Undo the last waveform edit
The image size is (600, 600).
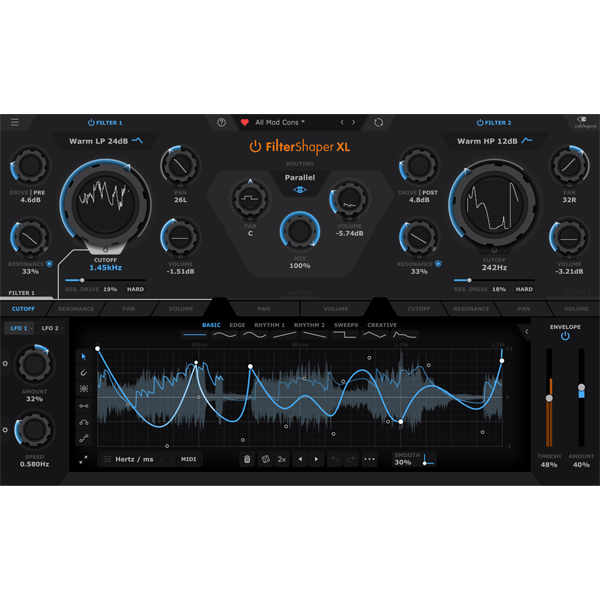[335, 459]
